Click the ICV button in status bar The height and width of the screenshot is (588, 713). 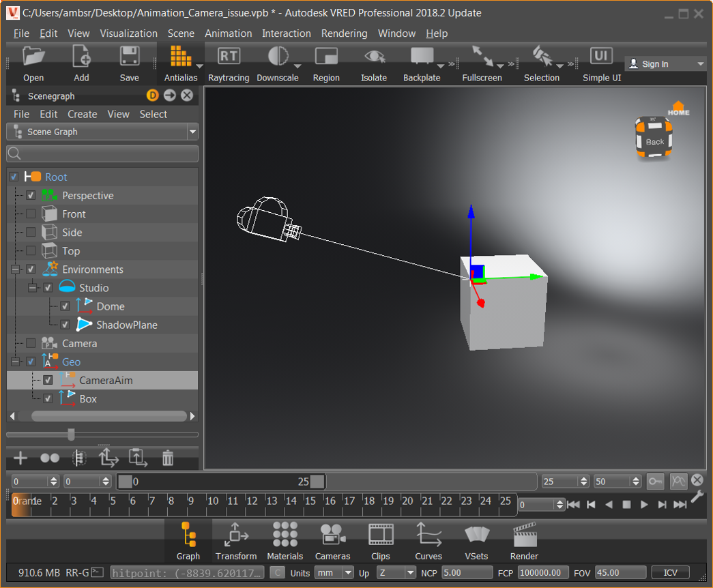coord(670,572)
